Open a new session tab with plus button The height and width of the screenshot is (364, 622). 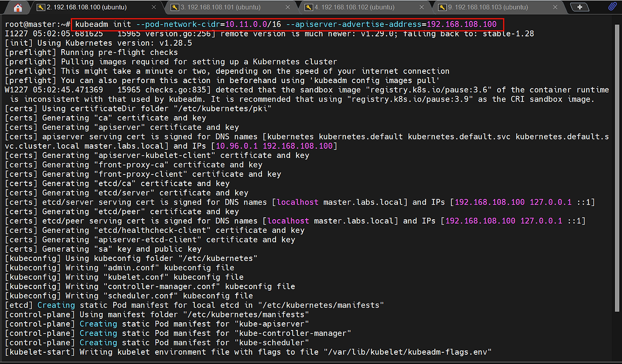[x=579, y=7]
